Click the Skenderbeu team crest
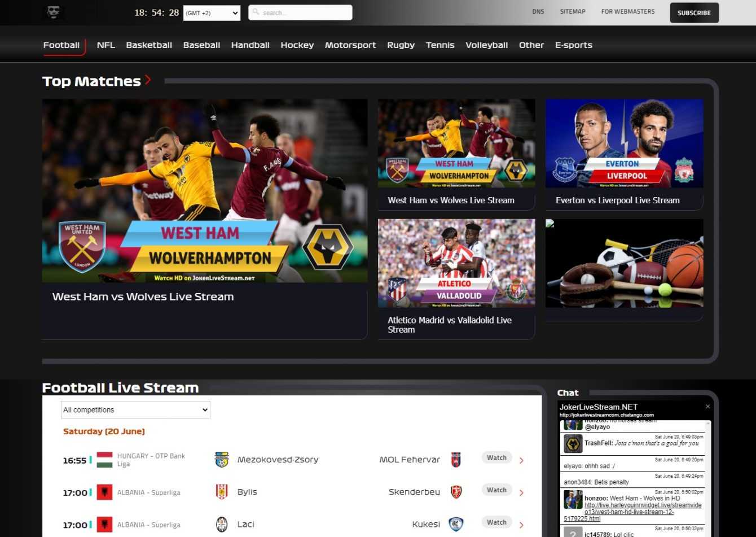756x537 pixels. [x=456, y=492]
